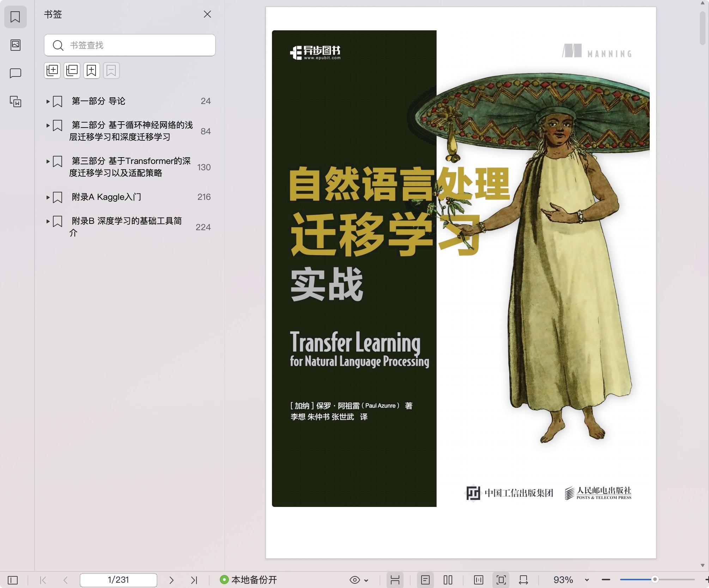Click the delete bookmark icon
Viewport: 709px width, 588px height.
111,71
